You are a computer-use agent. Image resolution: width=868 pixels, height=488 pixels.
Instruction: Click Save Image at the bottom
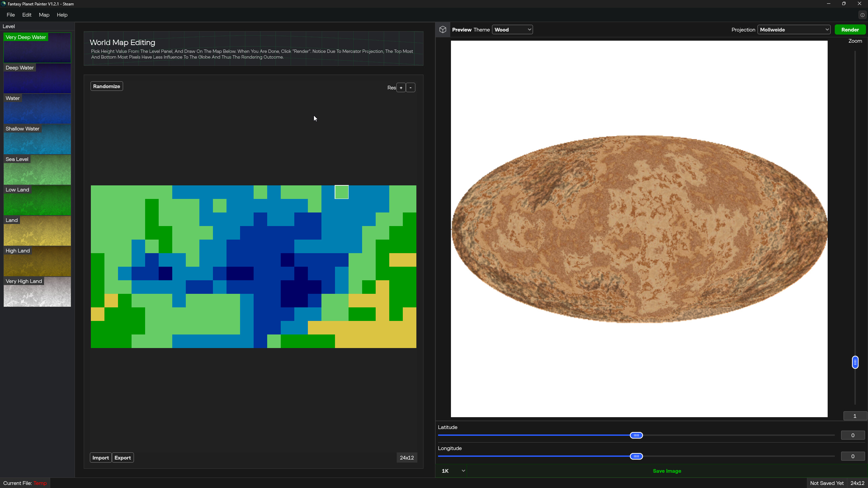(667, 471)
